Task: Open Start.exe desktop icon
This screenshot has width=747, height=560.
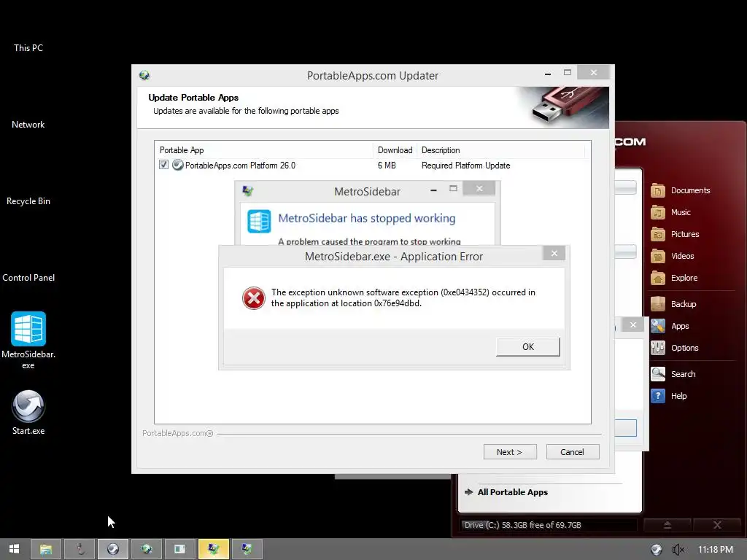Action: [28, 413]
